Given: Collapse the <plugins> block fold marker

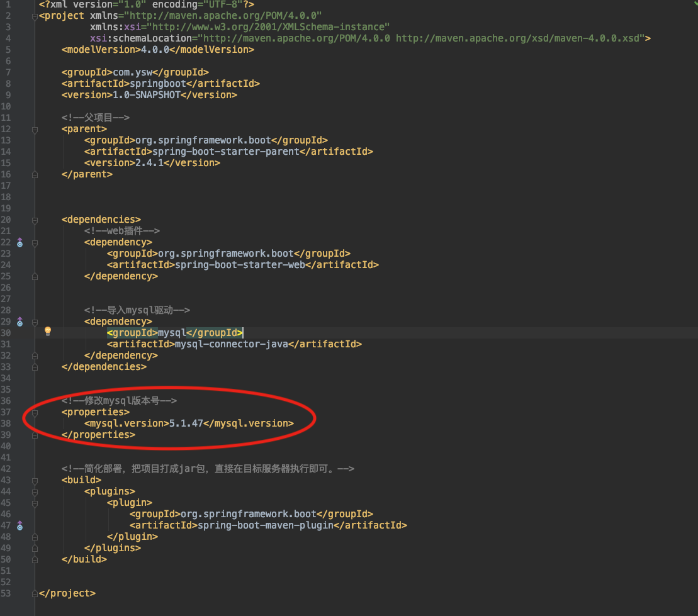Looking at the screenshot, I should click(x=35, y=492).
